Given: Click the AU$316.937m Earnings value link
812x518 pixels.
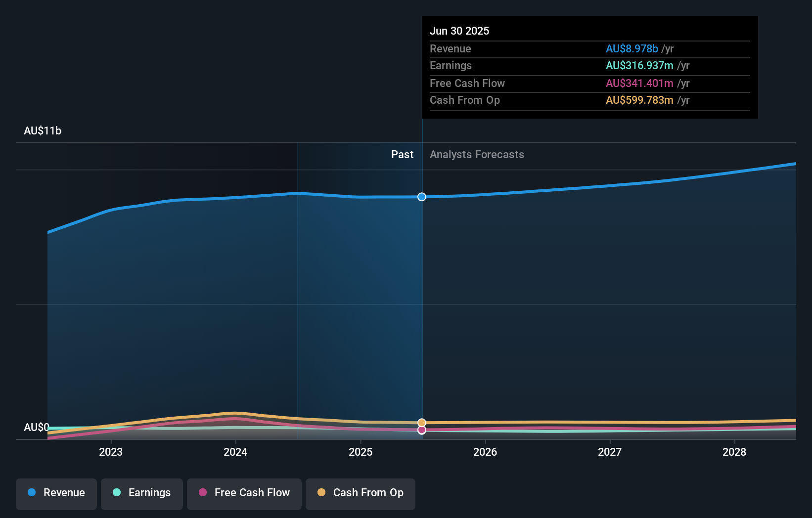Looking at the screenshot, I should pos(639,65).
